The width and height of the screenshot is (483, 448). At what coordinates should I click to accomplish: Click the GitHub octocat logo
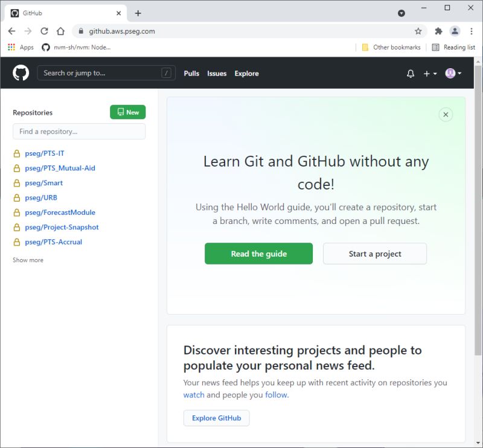[x=21, y=72]
